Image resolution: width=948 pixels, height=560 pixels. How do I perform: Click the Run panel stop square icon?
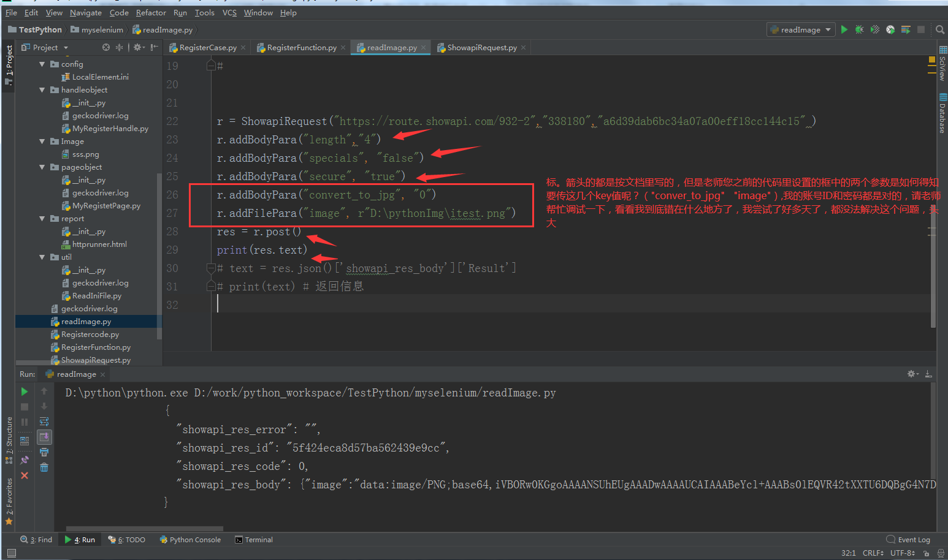(25, 407)
